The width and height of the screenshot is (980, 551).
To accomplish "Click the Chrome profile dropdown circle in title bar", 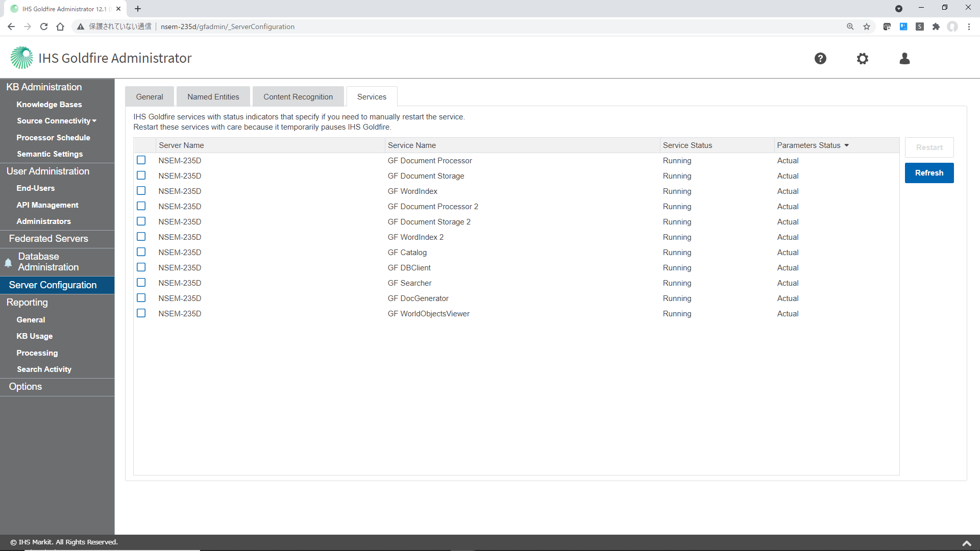I will (x=899, y=9).
